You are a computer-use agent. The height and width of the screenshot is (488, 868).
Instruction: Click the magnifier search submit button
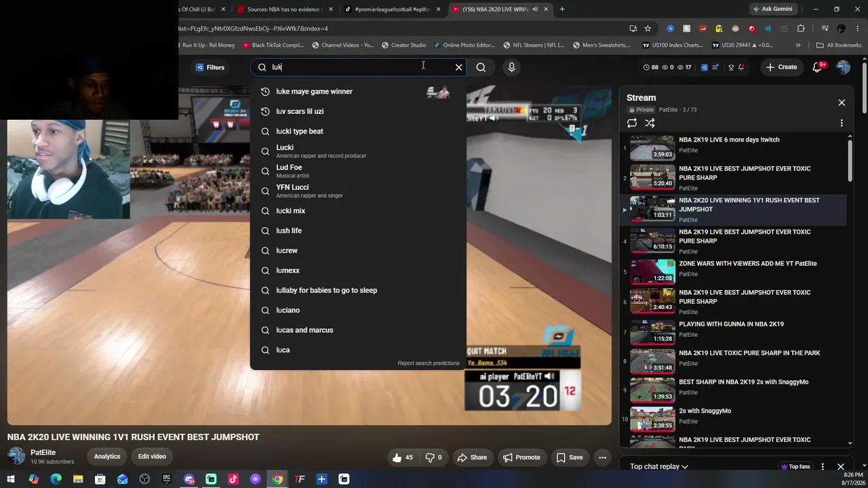[481, 67]
